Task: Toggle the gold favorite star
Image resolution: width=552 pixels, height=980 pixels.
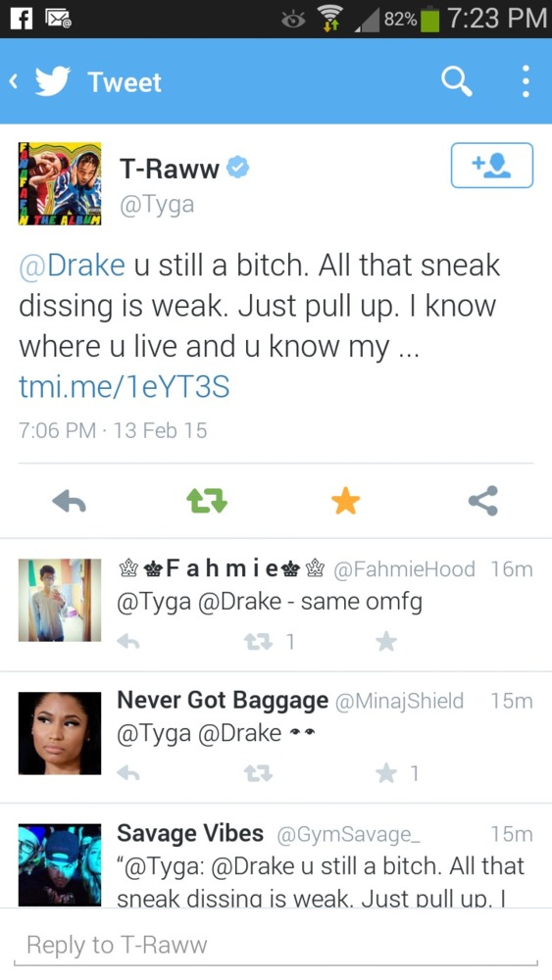Action: pyautogui.click(x=346, y=501)
